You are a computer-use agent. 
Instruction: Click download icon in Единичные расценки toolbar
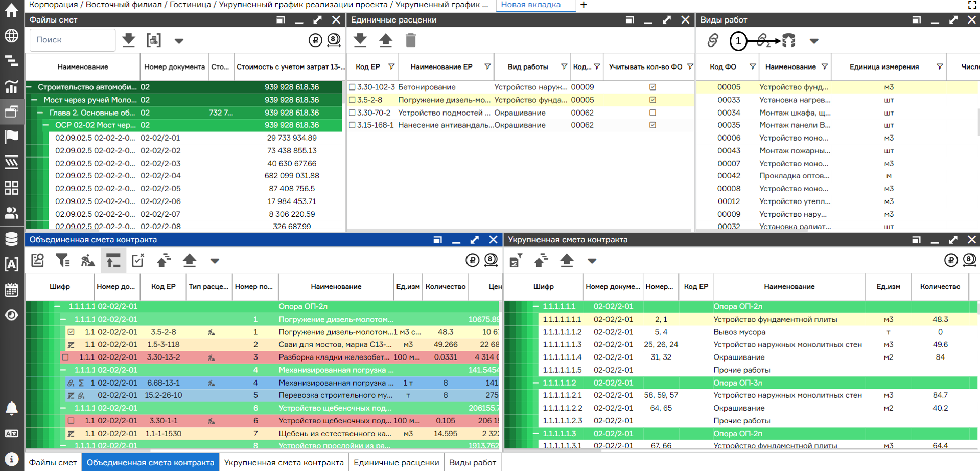360,40
